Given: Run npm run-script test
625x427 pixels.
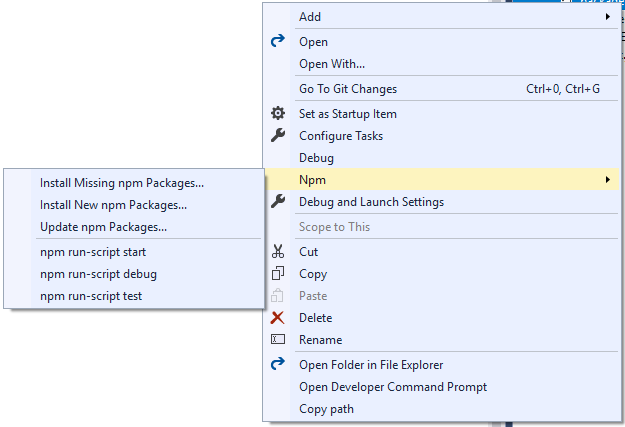Looking at the screenshot, I should (x=134, y=296).
